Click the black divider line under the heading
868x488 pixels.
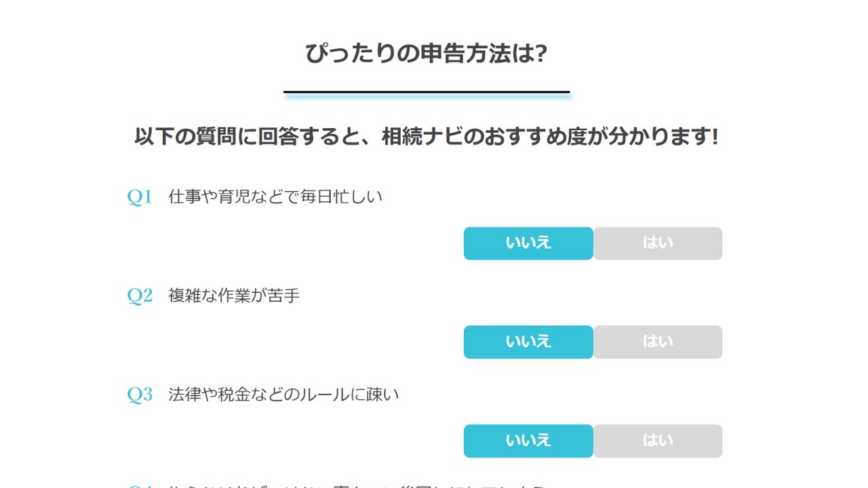tap(426, 91)
